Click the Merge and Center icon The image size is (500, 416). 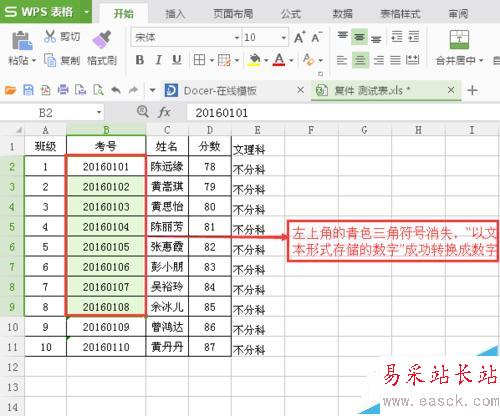click(x=459, y=40)
